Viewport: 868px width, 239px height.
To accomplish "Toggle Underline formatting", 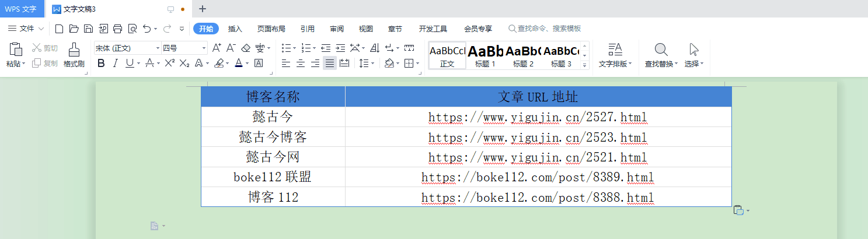I will (129, 63).
